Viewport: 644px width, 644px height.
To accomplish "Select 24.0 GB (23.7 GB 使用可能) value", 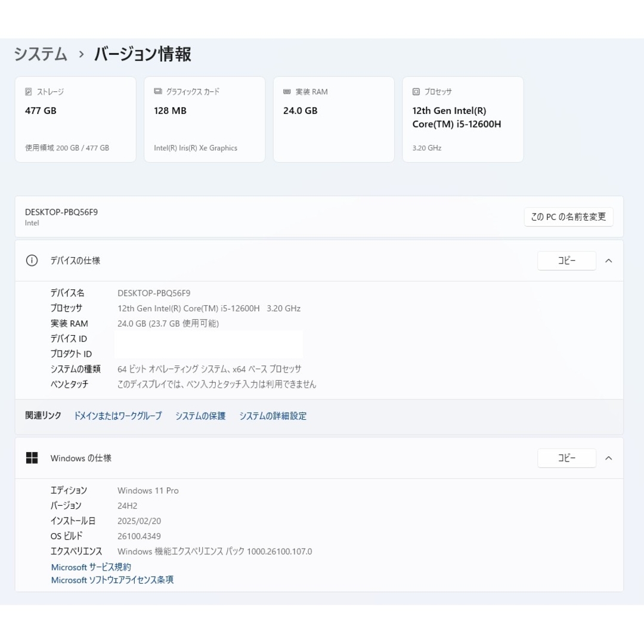I will (x=168, y=323).
